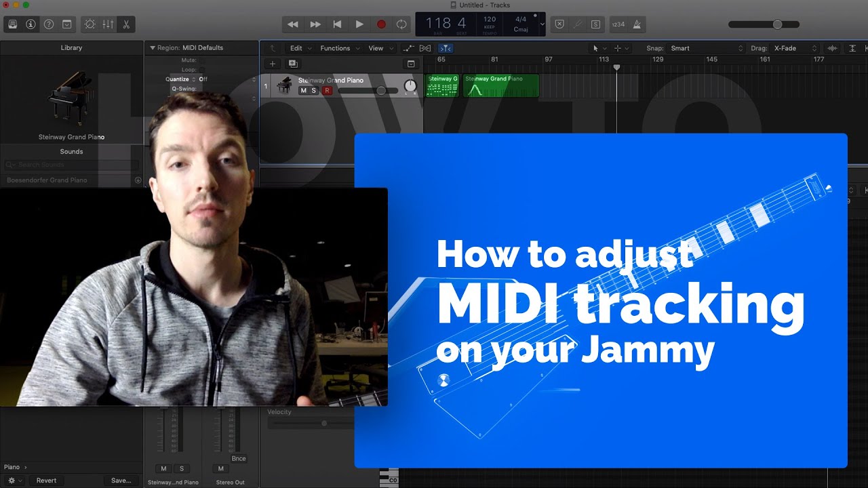Open the LCD display mode dropdown arrow
The width and height of the screenshot is (868, 488).
coord(542,24)
